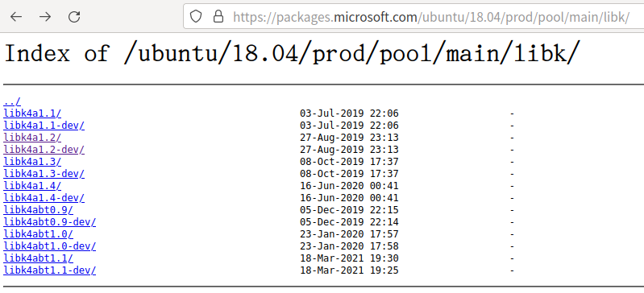Image resolution: width=644 pixels, height=293 pixels.
Task: Open the libk4a1.4/ directory
Action: 32,186
